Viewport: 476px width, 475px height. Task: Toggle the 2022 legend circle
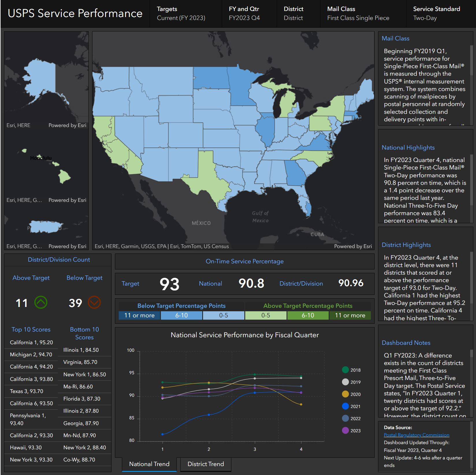click(x=345, y=418)
